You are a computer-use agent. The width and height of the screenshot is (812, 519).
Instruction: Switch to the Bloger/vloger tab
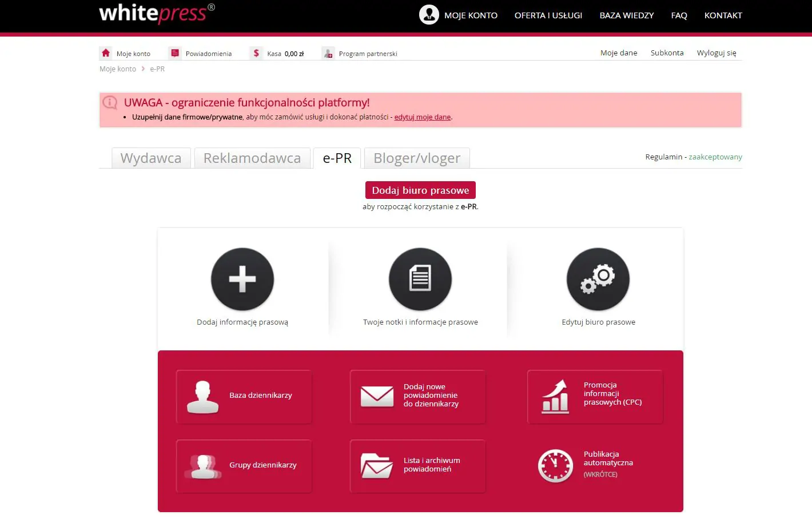coord(417,158)
